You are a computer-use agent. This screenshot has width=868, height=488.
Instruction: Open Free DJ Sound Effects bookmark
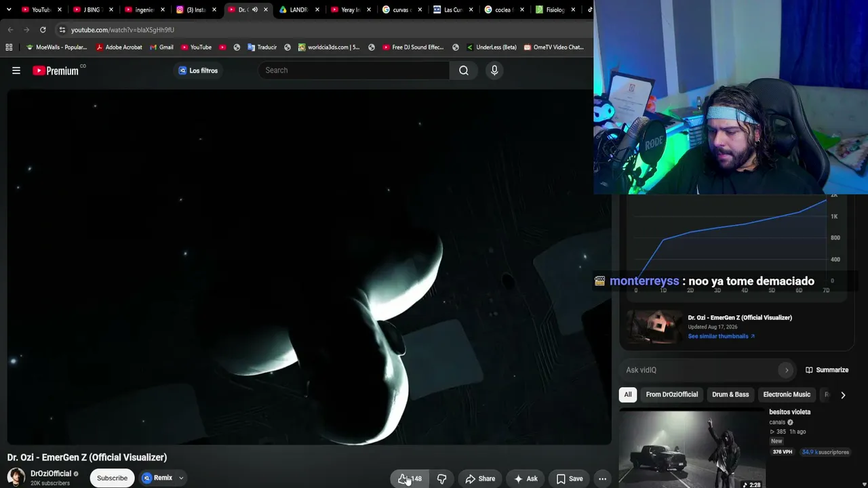[413, 47]
